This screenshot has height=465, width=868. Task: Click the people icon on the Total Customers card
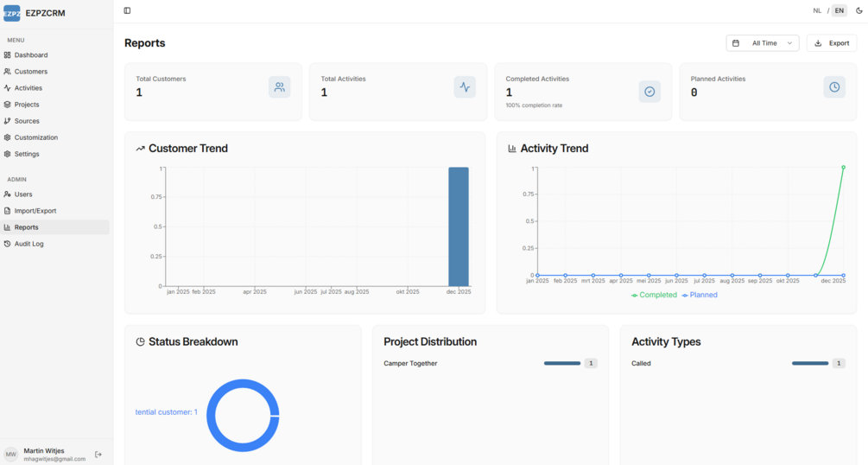280,87
